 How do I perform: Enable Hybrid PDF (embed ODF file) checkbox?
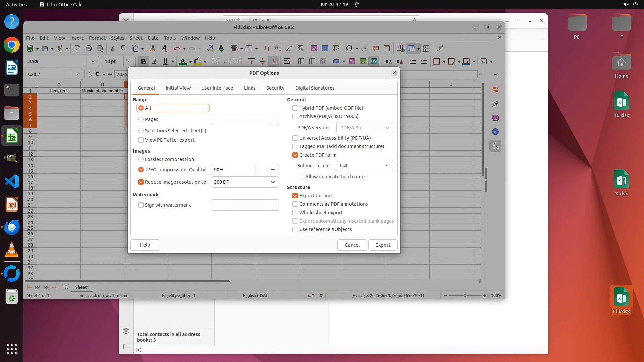pos(295,108)
